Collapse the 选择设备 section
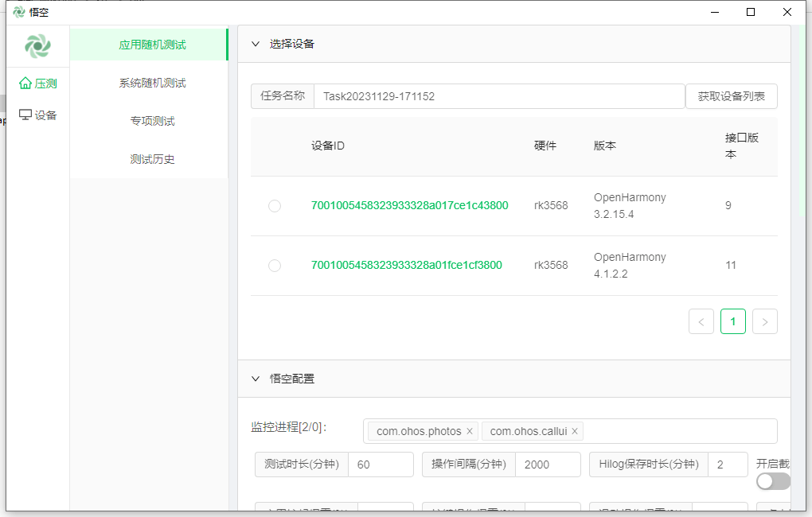 pos(256,44)
